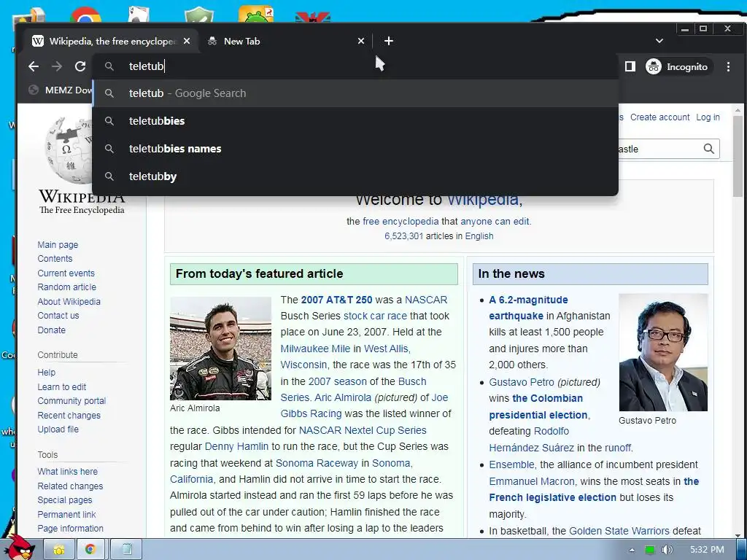Choose the 'teletubby' suggestion
Image resolution: width=747 pixels, height=560 pixels.
(x=355, y=176)
